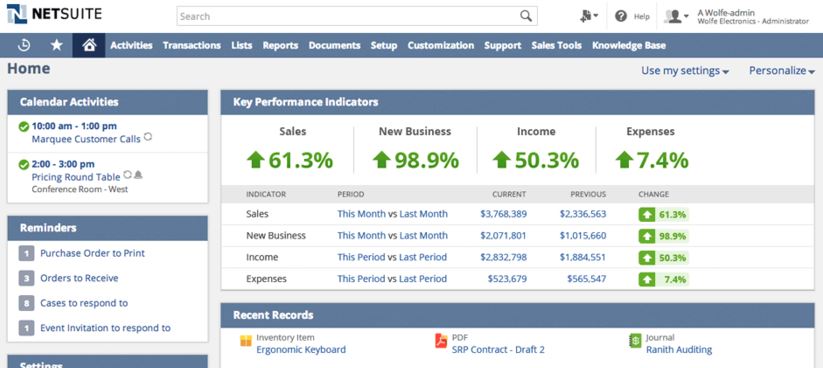Click the number 8 badge beside Cases
The width and height of the screenshot is (823, 368).
pos(26,303)
